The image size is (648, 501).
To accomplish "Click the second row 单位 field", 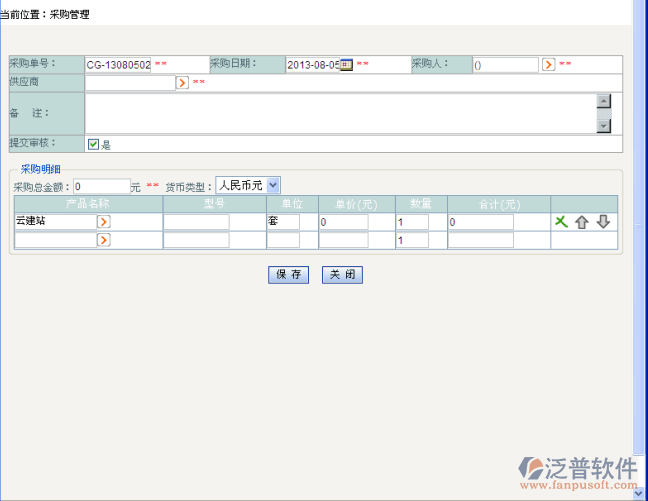I will tap(283, 240).
